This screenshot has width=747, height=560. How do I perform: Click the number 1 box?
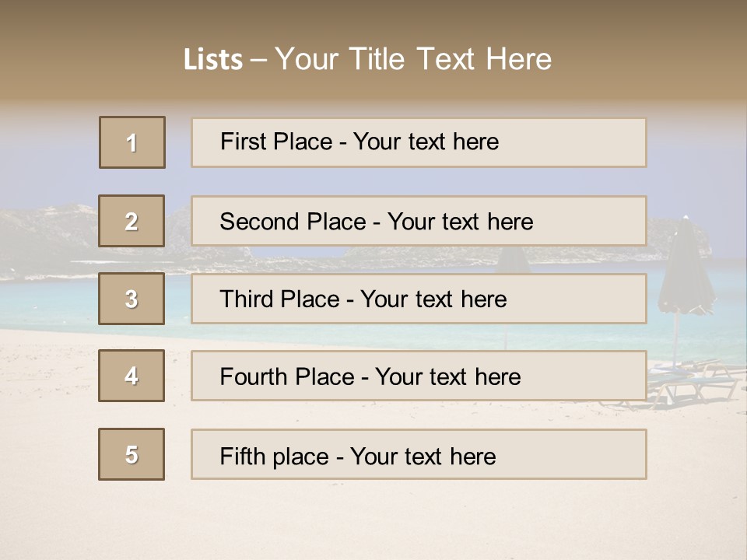click(x=132, y=142)
